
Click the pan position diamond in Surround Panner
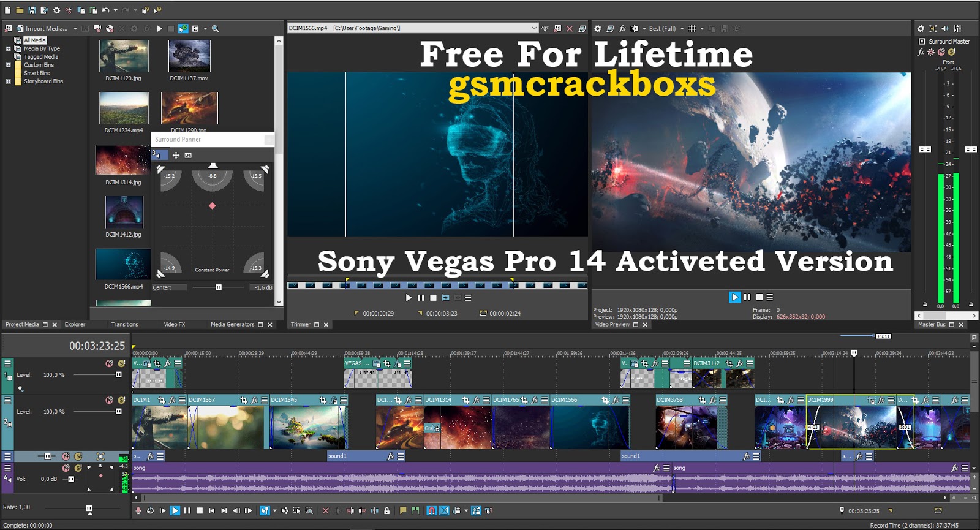point(212,206)
